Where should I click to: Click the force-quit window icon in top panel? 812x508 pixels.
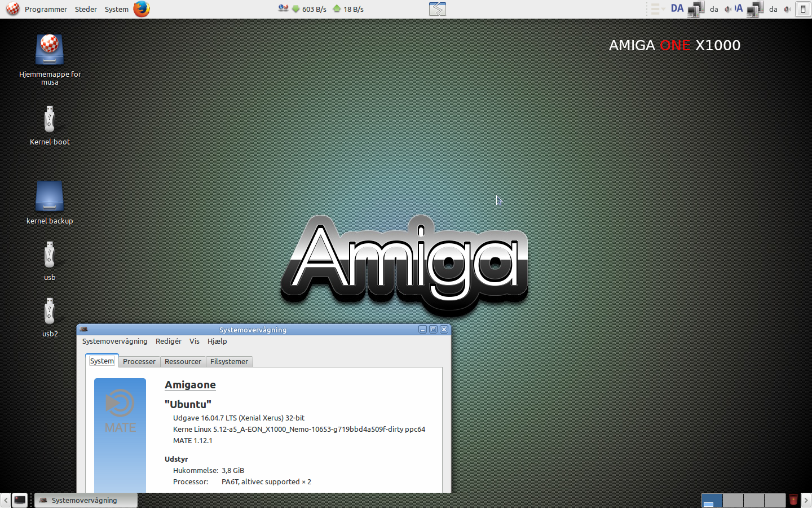(x=437, y=9)
